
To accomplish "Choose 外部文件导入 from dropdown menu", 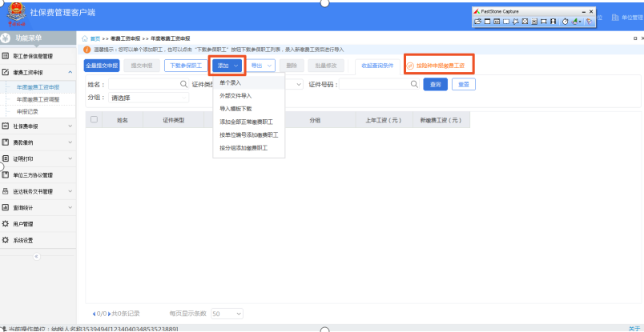I will coord(236,96).
